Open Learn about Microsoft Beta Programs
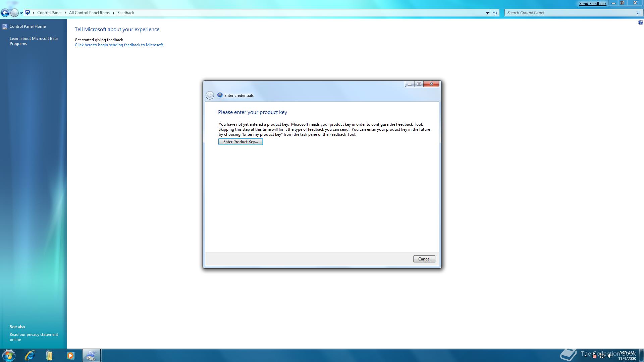The height and width of the screenshot is (362, 644). point(34,41)
